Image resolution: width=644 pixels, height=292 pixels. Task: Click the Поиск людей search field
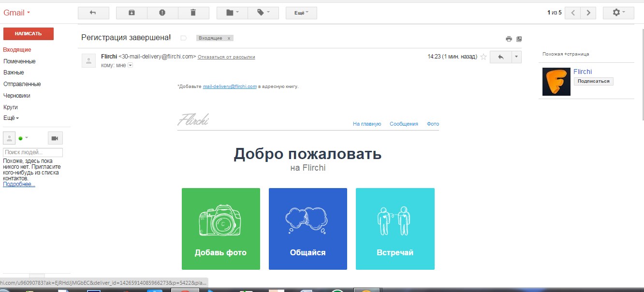point(33,152)
